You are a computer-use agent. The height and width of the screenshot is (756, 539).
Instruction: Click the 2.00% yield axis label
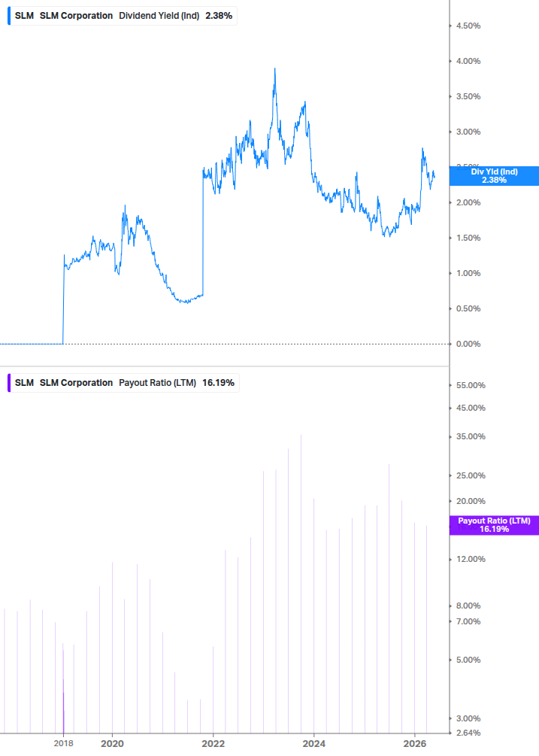pyautogui.click(x=468, y=202)
